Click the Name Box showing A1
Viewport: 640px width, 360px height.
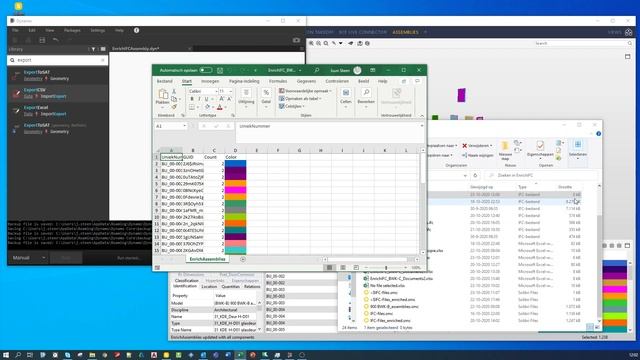(x=171, y=126)
